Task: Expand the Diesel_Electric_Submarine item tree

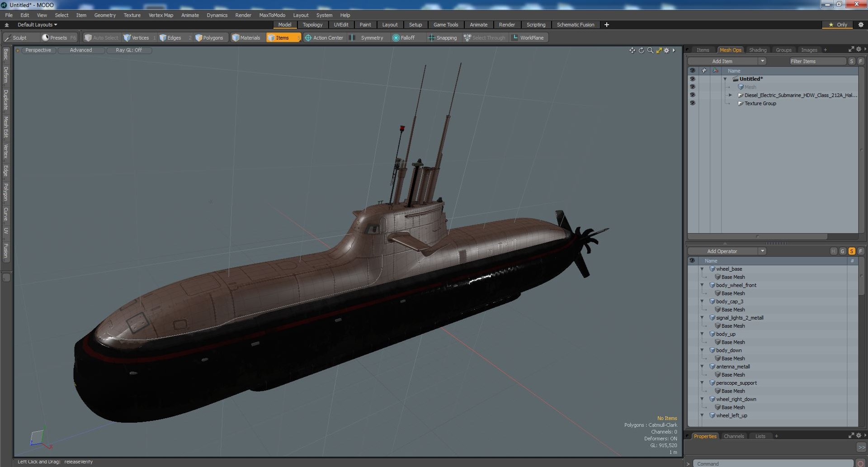Action: pyautogui.click(x=730, y=95)
